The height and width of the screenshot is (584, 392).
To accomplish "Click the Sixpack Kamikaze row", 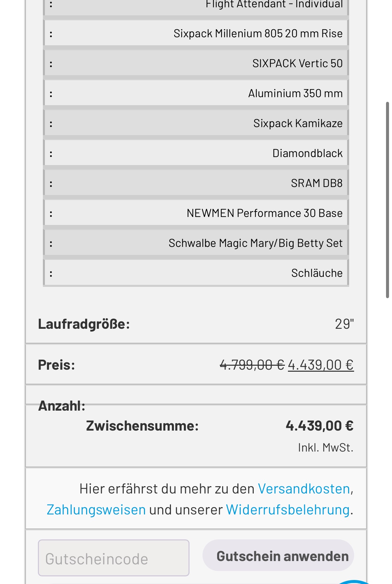I will (x=196, y=123).
